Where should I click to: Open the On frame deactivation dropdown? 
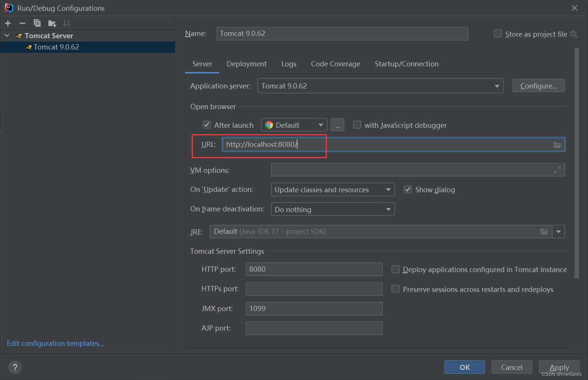tap(333, 209)
